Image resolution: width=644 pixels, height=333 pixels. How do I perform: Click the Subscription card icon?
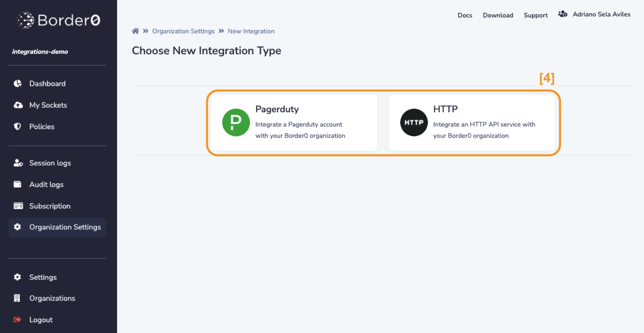click(18, 206)
